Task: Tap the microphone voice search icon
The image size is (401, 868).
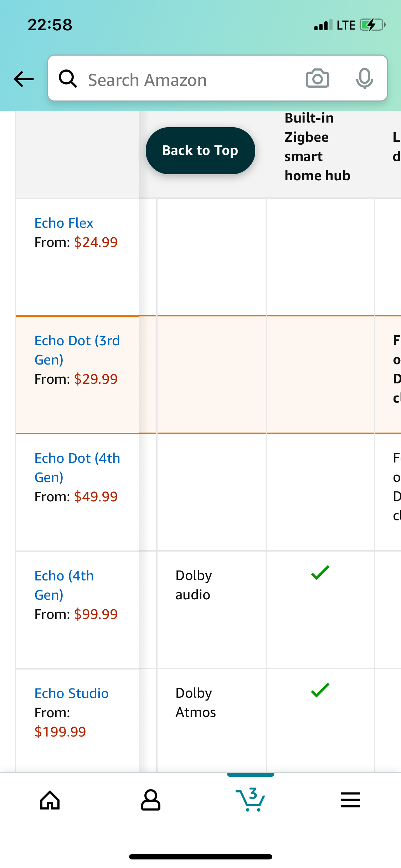Action: [x=364, y=78]
